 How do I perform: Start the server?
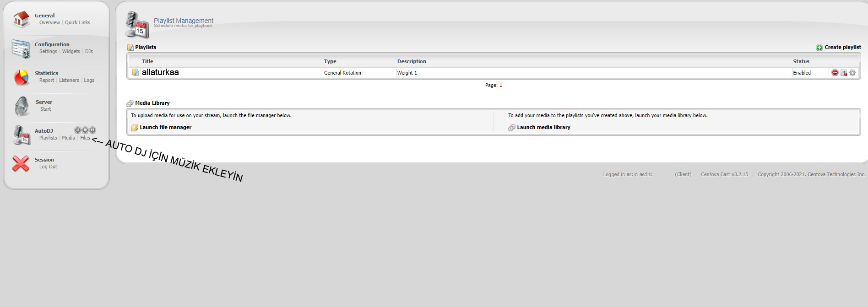[45, 109]
